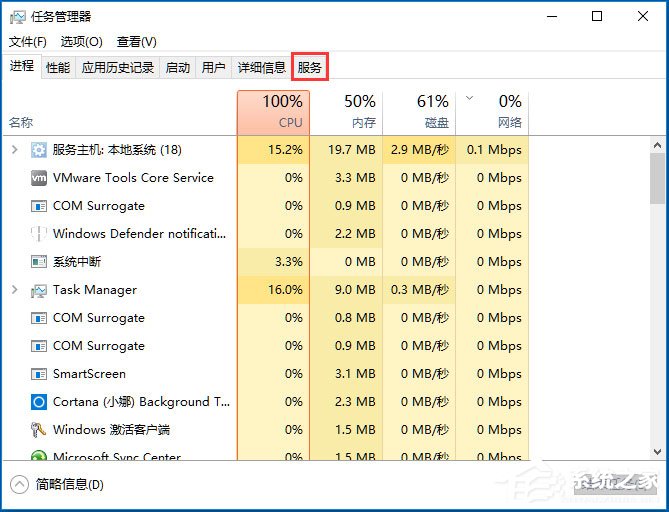Viewport: 669px width, 512px height.
Task: Click the Task Manager process icon
Action: pyautogui.click(x=39, y=290)
